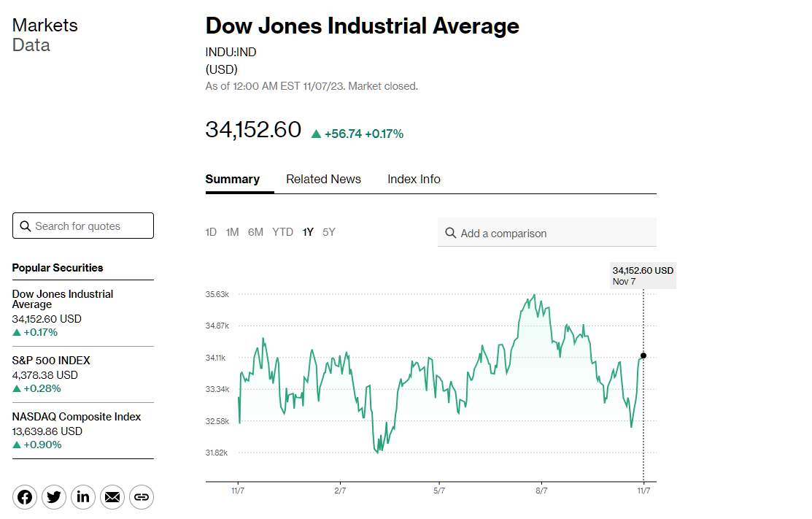Click the magnifier icon beside Add a comparison

451,233
